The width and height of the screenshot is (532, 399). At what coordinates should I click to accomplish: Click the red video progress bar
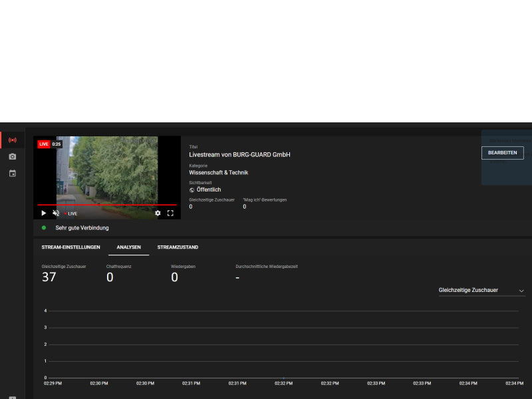pyautogui.click(x=106, y=205)
